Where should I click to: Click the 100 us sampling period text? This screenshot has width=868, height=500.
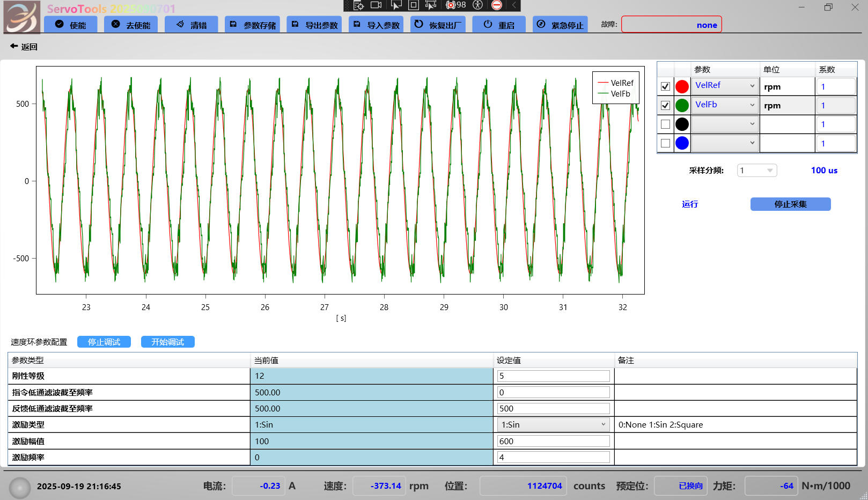tap(824, 170)
